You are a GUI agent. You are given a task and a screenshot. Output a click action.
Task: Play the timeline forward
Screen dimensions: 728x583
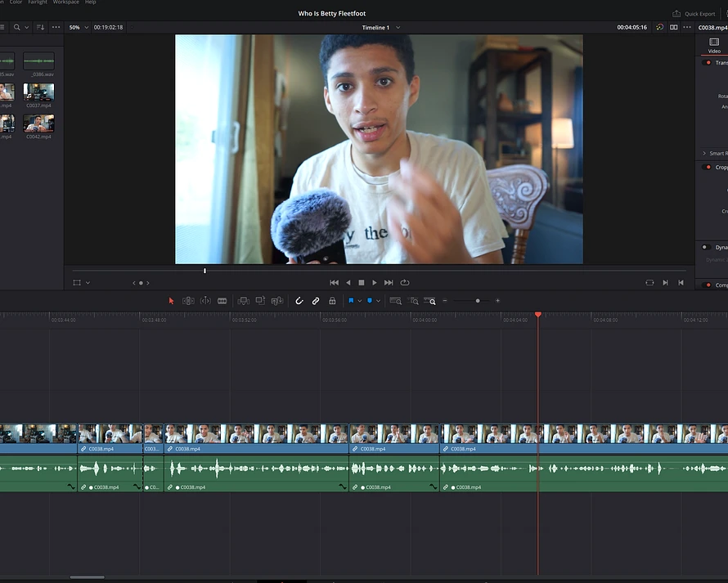375,283
